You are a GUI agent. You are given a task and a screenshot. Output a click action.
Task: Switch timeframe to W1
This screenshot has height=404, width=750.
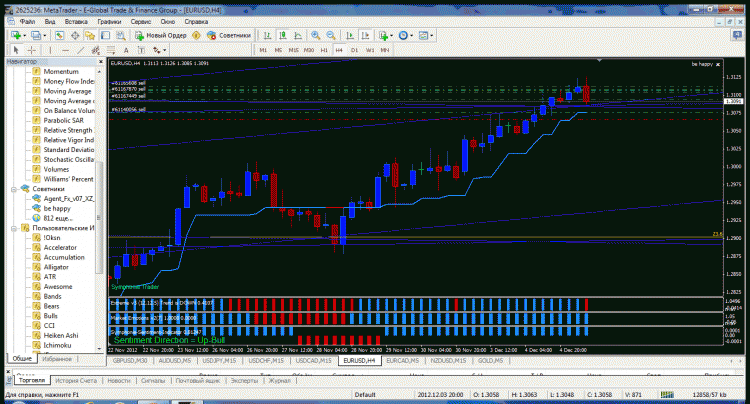tap(370, 50)
